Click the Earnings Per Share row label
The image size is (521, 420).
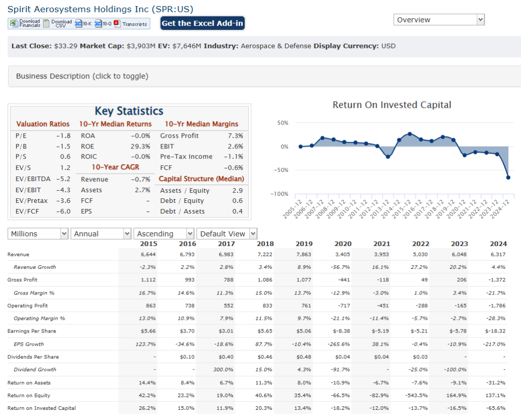(32, 331)
